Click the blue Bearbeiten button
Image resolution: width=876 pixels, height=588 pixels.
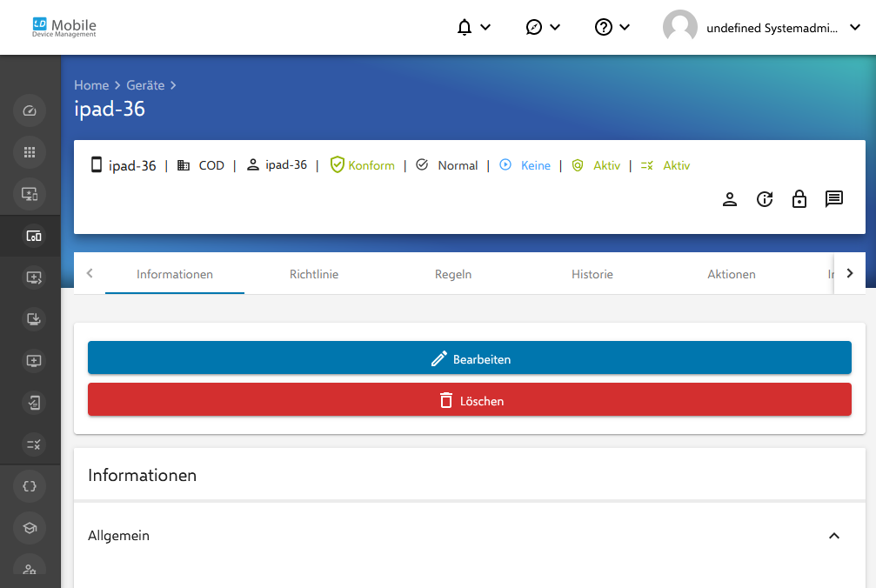coord(469,358)
